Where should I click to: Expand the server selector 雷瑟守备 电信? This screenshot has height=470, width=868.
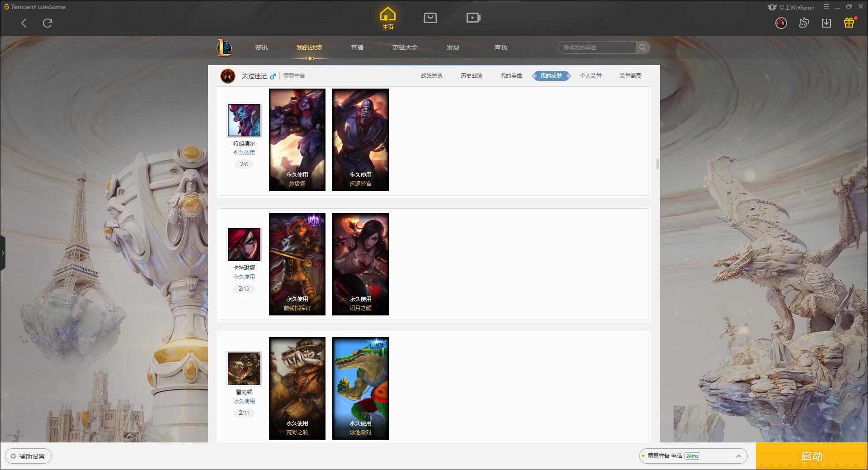pyautogui.click(x=693, y=456)
